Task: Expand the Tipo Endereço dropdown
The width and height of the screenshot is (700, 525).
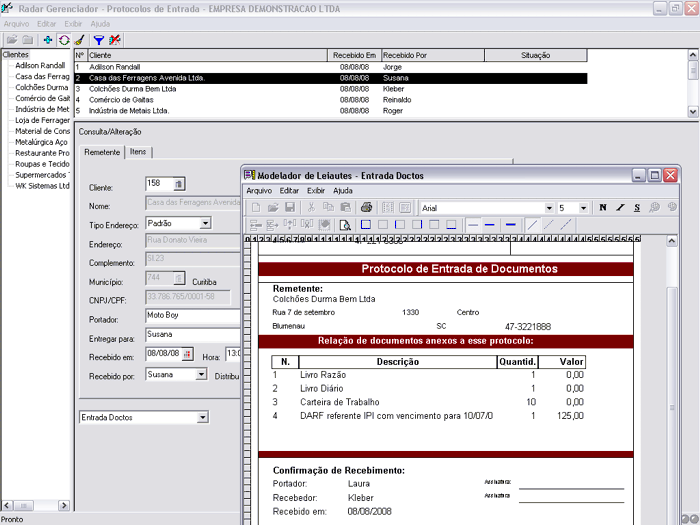Action: click(205, 223)
